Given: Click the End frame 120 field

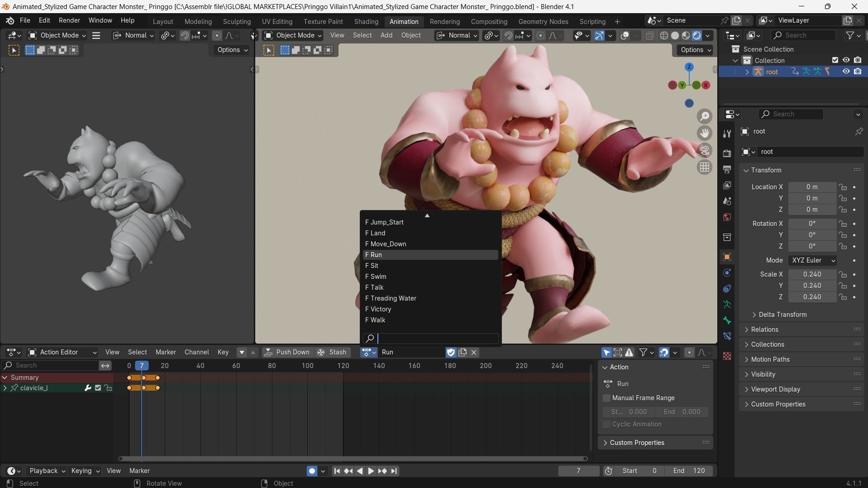Looking at the screenshot, I should 689,471.
